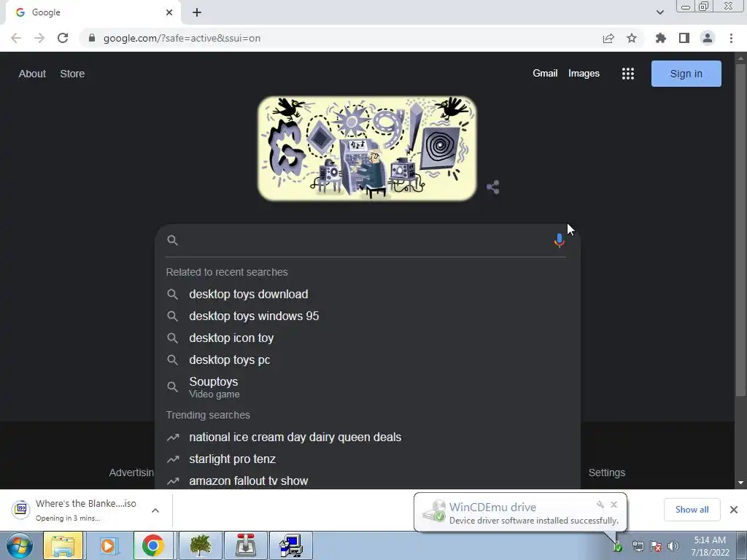Start voice search with the microphone
This screenshot has width=747, height=560.
coord(560,241)
